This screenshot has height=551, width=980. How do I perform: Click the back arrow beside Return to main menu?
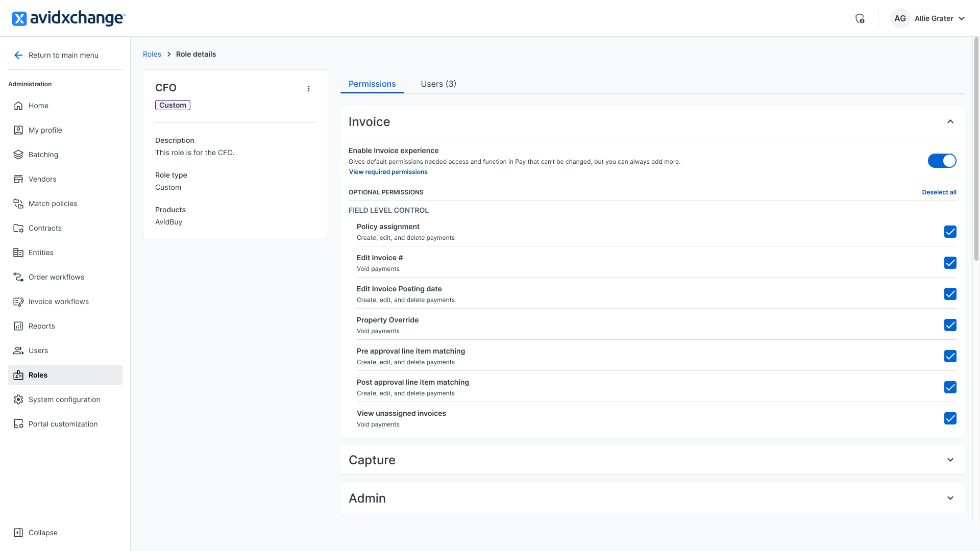(18, 55)
